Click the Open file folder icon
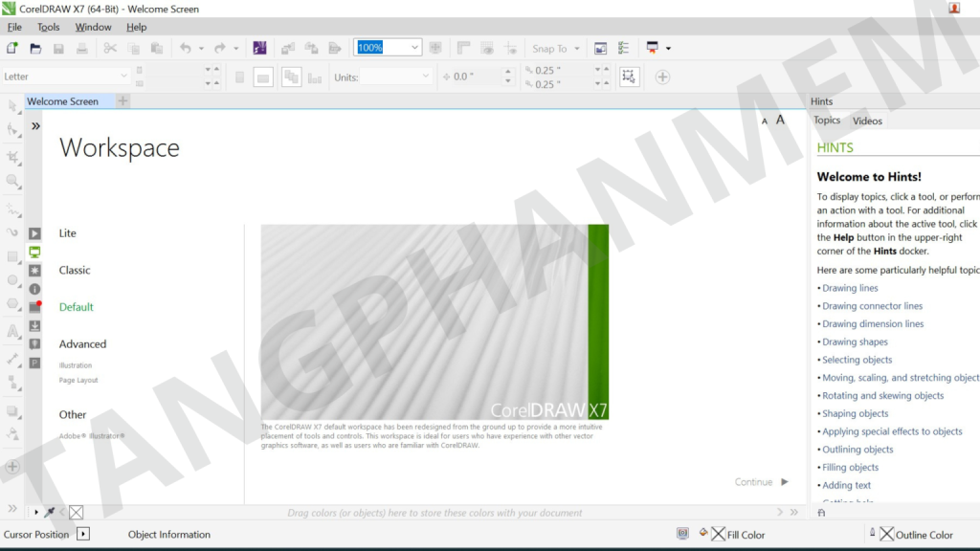Viewport: 980px width, 551px height. (35, 48)
